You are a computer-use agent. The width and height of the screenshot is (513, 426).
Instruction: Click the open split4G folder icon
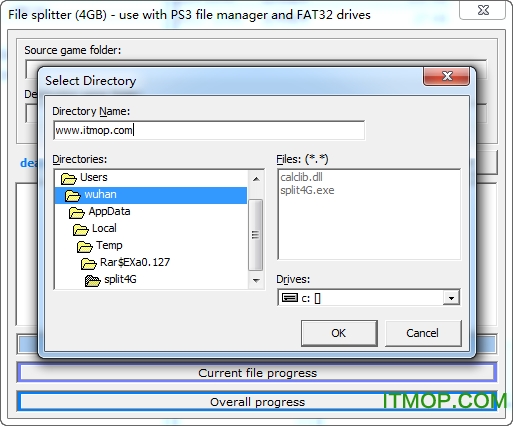[x=93, y=281]
